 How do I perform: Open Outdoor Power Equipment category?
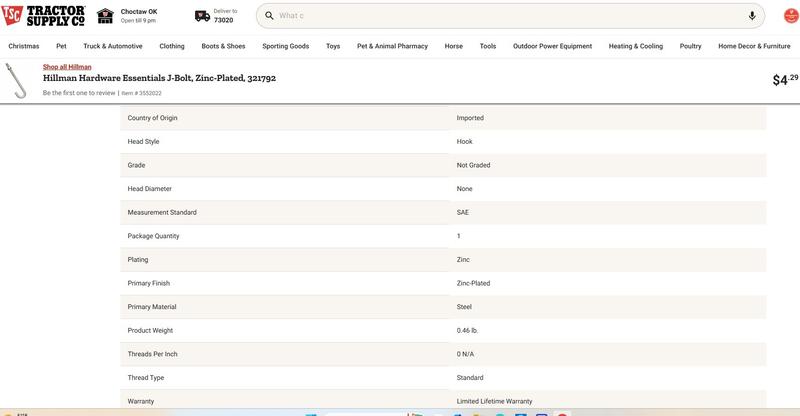point(553,46)
